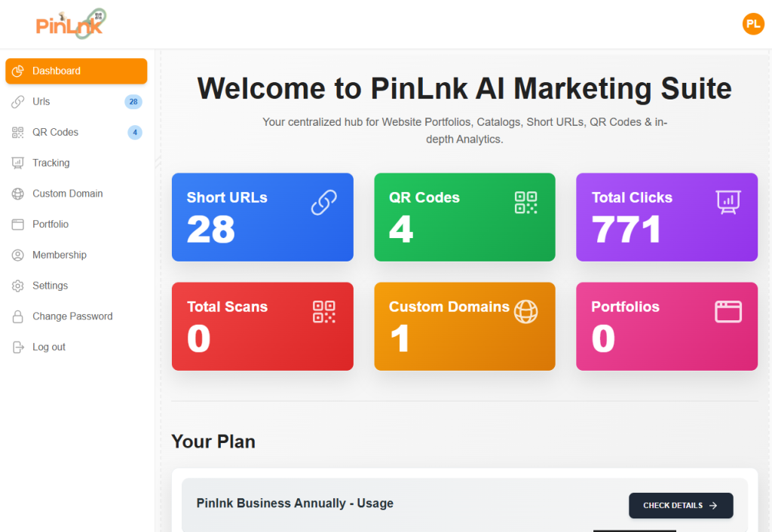Open the PL user avatar menu

point(753,23)
